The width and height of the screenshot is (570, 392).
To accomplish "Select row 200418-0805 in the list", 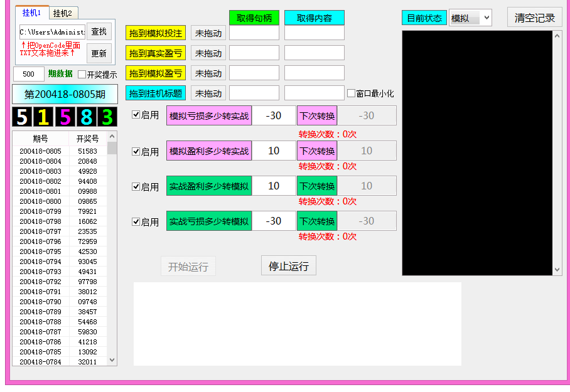I will point(60,151).
